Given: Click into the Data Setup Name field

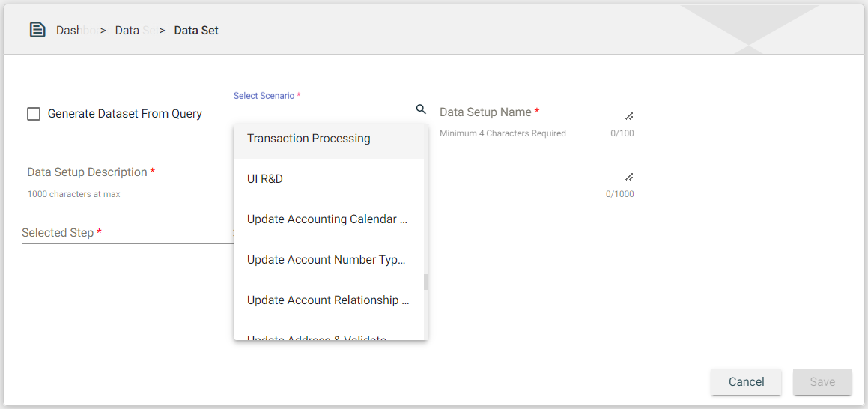Looking at the screenshot, I should [528, 112].
